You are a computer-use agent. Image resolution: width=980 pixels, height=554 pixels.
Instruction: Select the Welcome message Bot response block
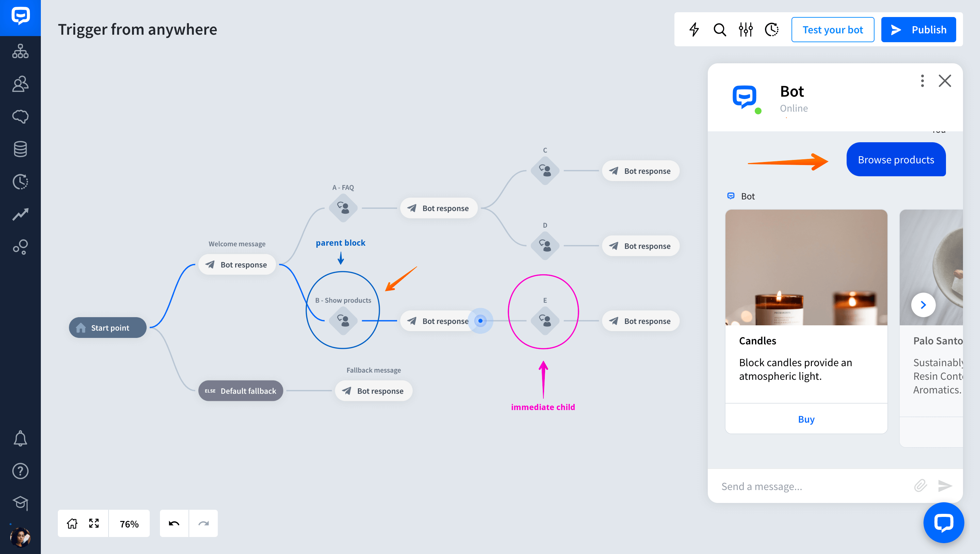[237, 264]
